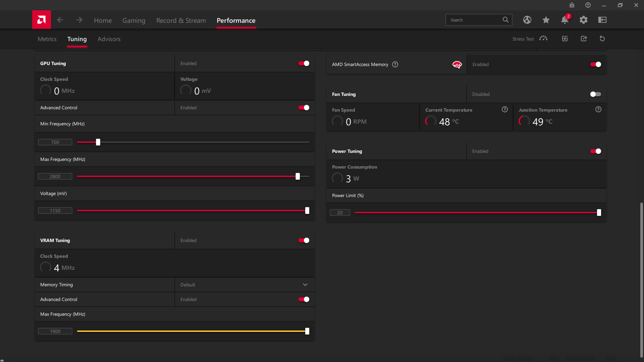Click the export tuning profile icon
This screenshot has height=362, width=644.
(x=584, y=39)
